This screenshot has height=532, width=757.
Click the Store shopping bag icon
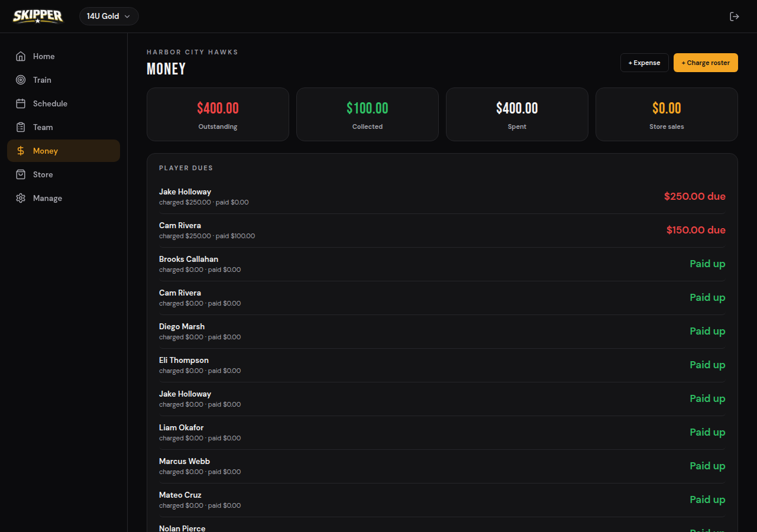coord(21,174)
